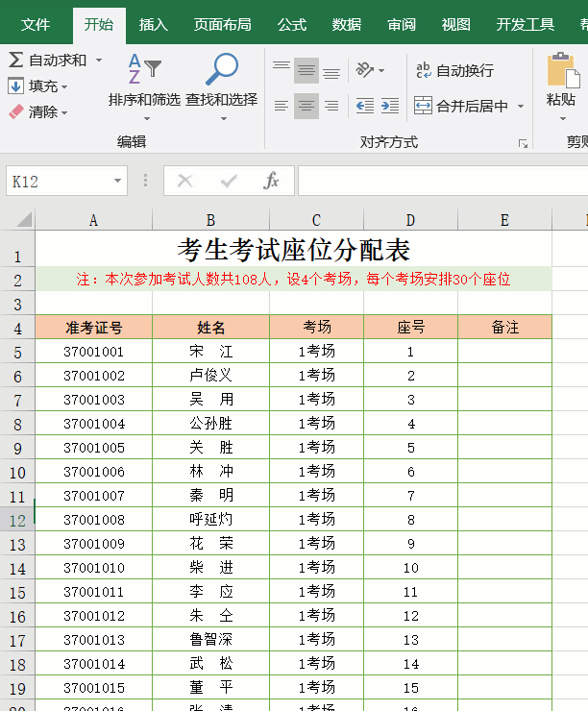The image size is (588, 711).
Task: Select the header cell 准考证号
Action: point(94,327)
